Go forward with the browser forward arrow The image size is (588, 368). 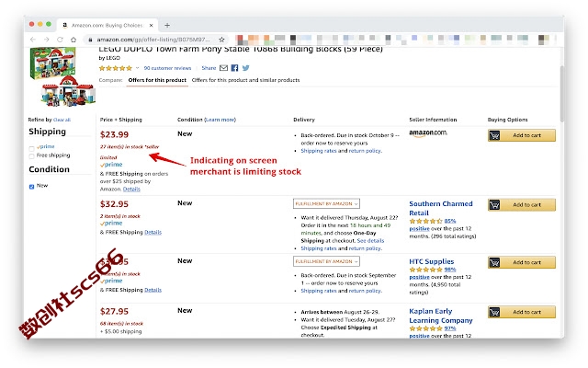[x=47, y=40]
